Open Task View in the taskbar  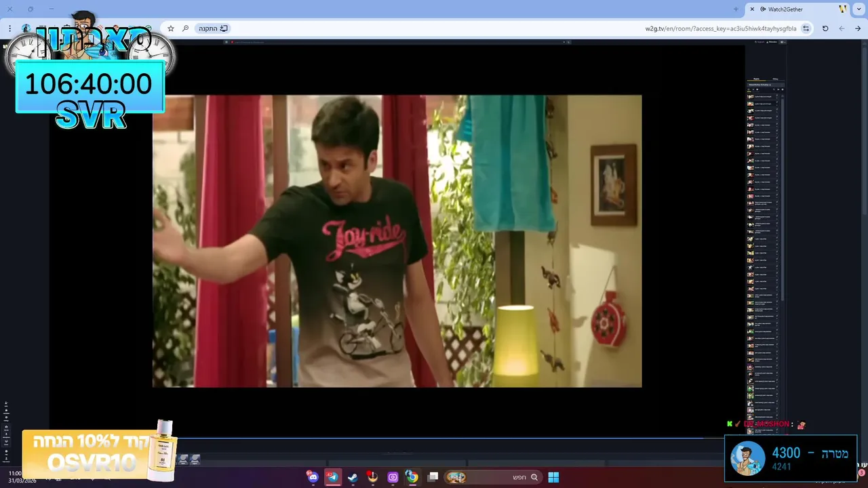pyautogui.click(x=433, y=477)
